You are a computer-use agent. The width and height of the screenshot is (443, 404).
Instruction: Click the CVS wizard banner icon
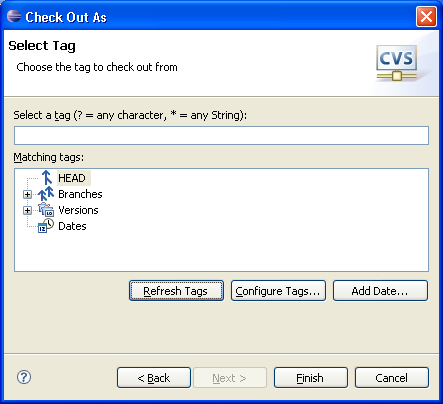tap(396, 63)
